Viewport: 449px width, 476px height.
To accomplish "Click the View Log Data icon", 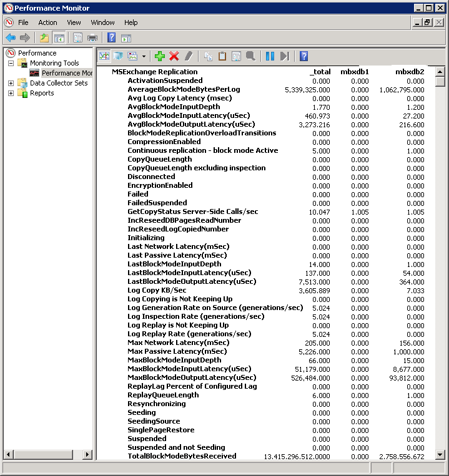I will (118, 56).
